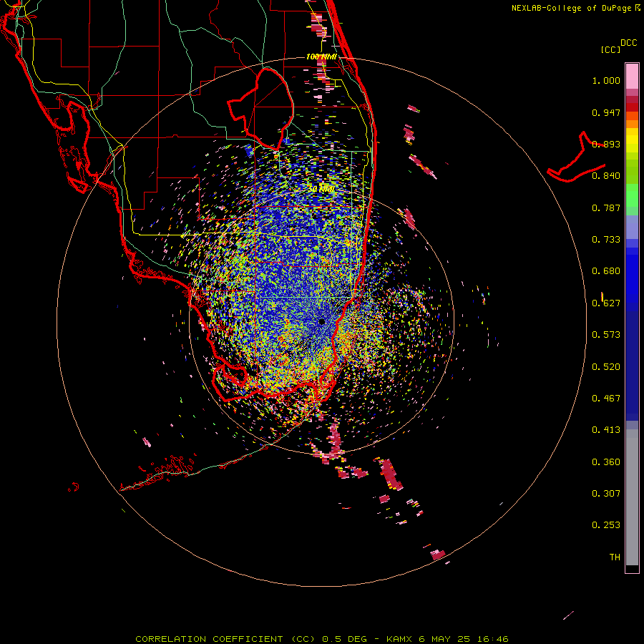Screen dimensions: 644x644
Task: Select the 0.520 legend value
Action: coord(606,367)
